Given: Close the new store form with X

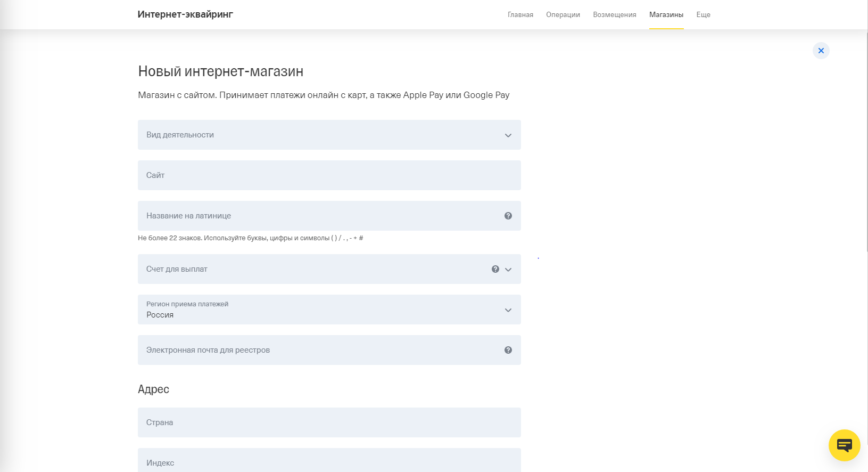Looking at the screenshot, I should (821, 51).
